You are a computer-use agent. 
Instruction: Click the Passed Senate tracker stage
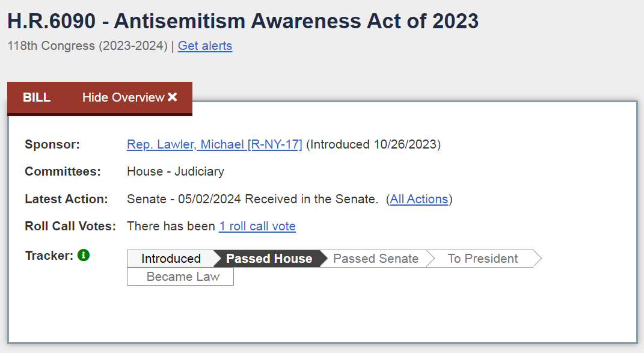click(x=376, y=259)
